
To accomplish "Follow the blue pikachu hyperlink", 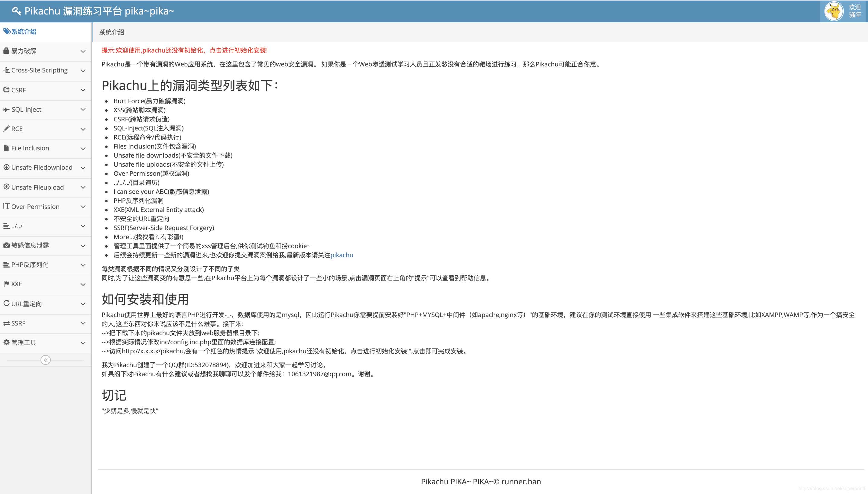I will (x=342, y=255).
